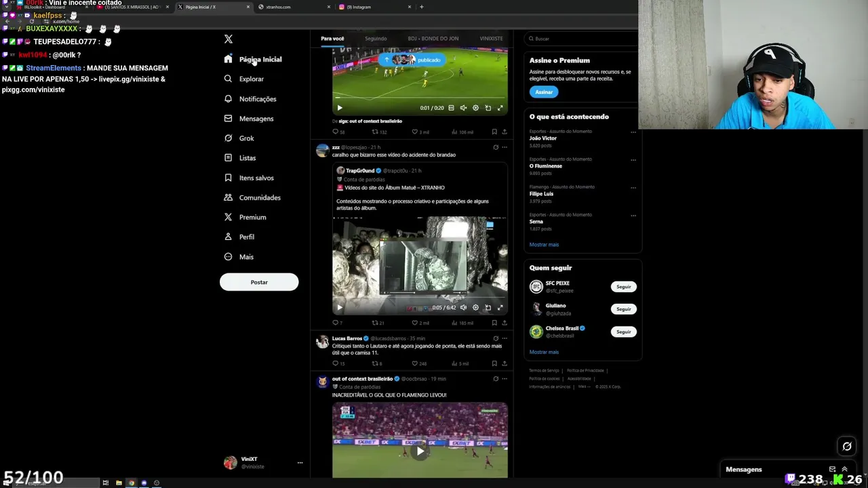This screenshot has width=868, height=488.
Task: Click the Grok icon on Lucas Barros post
Action: point(496,338)
